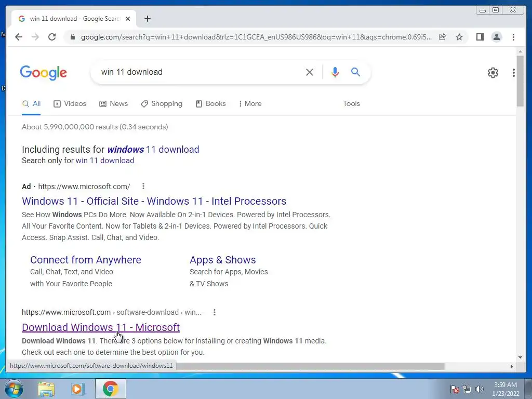This screenshot has width=532, height=399.
Task: Bookmark this page with star icon
Action: [459, 37]
